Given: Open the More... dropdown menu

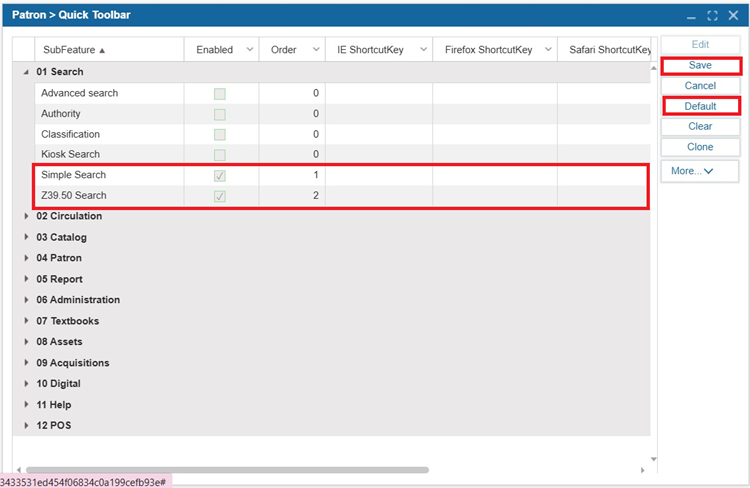Looking at the screenshot, I should pyautogui.click(x=699, y=171).
